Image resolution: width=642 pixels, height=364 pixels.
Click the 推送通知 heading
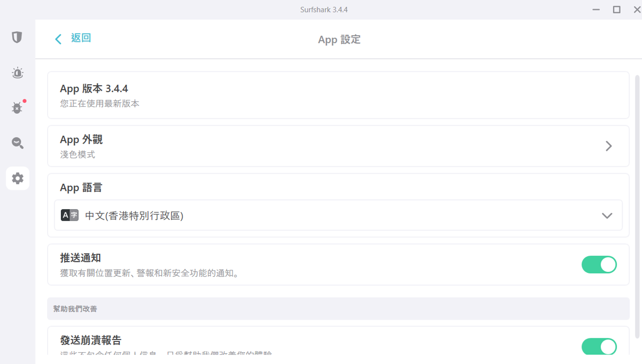pos(80,258)
